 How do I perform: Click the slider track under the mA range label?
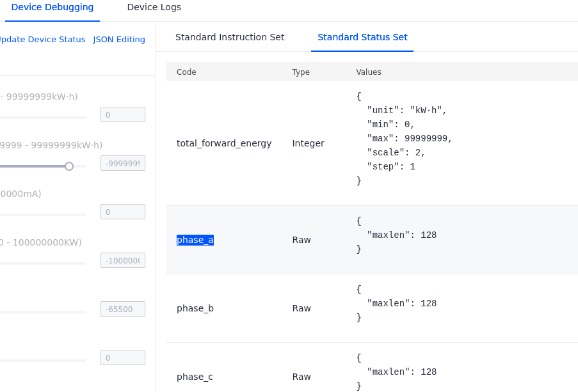tap(42, 215)
